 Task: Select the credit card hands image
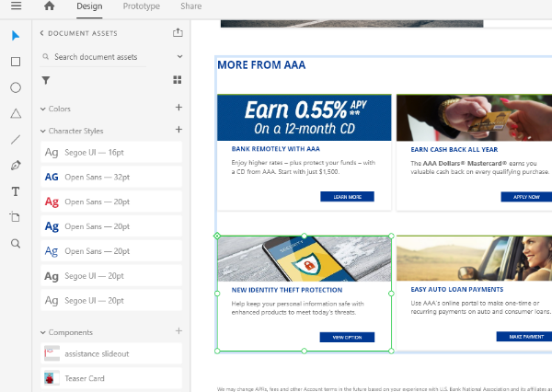click(x=474, y=118)
